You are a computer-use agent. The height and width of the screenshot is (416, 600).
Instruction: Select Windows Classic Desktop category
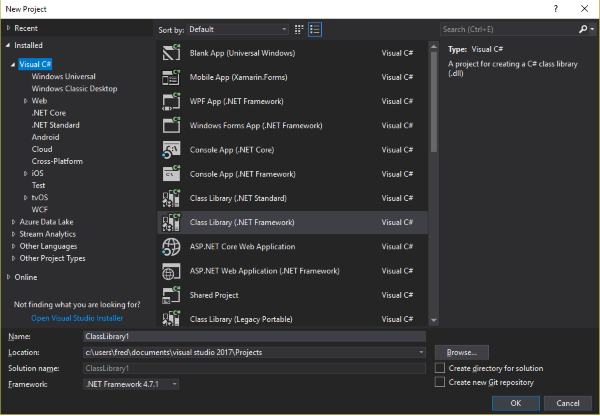74,88
